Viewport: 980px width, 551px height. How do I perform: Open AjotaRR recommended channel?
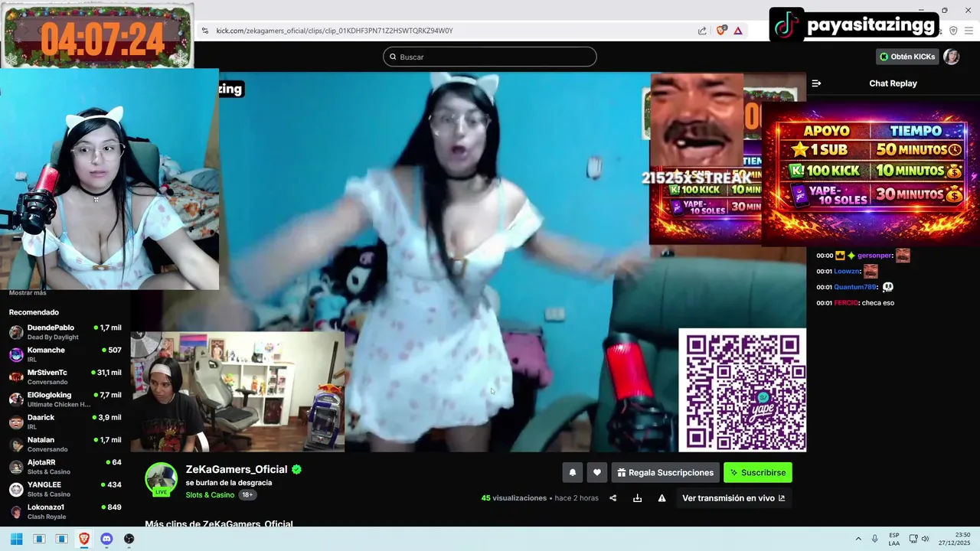pos(65,467)
